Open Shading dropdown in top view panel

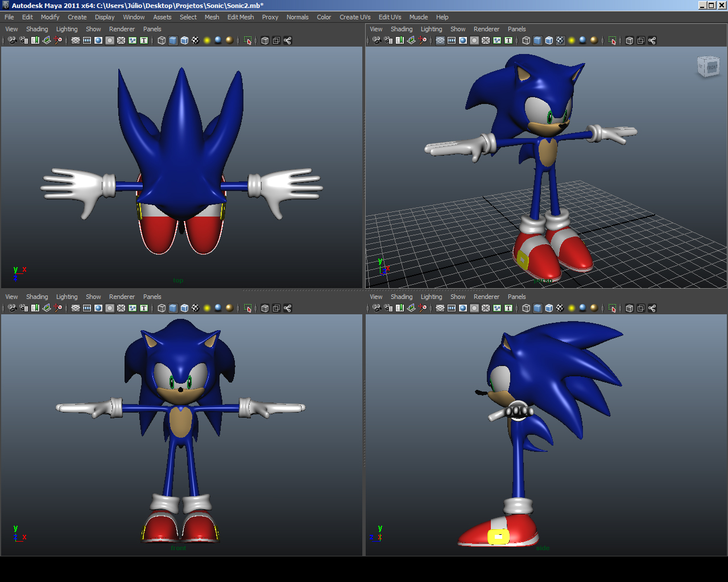[37, 29]
